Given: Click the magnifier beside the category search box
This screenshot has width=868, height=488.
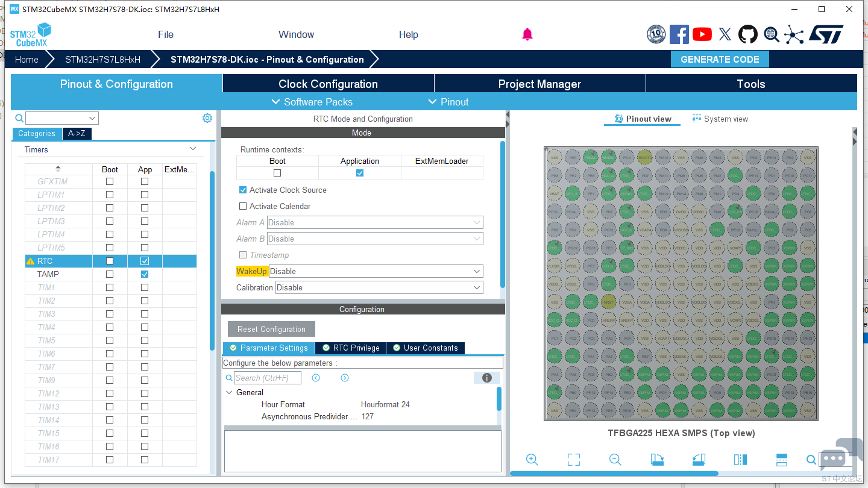Looking at the screenshot, I should tap(19, 118).
